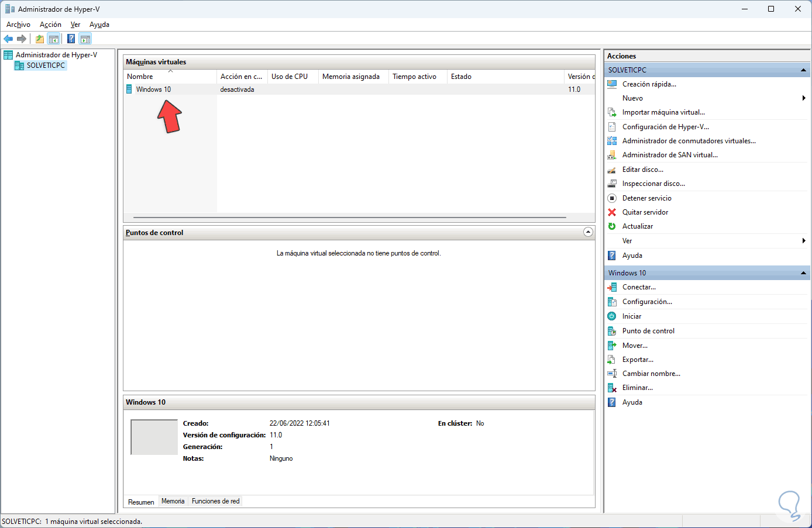The image size is (812, 528).
Task: Click the Ayuda icon under Windows 10 actions
Action: tap(612, 402)
